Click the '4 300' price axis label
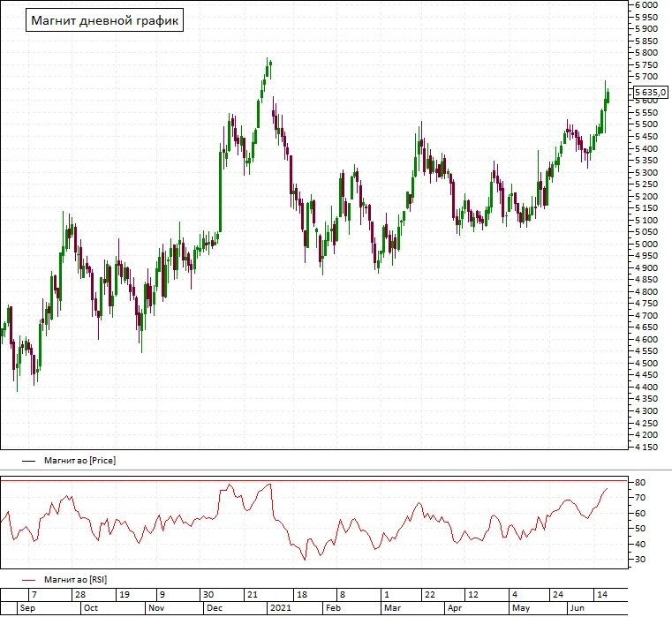This screenshot has width=672, height=617. click(646, 411)
